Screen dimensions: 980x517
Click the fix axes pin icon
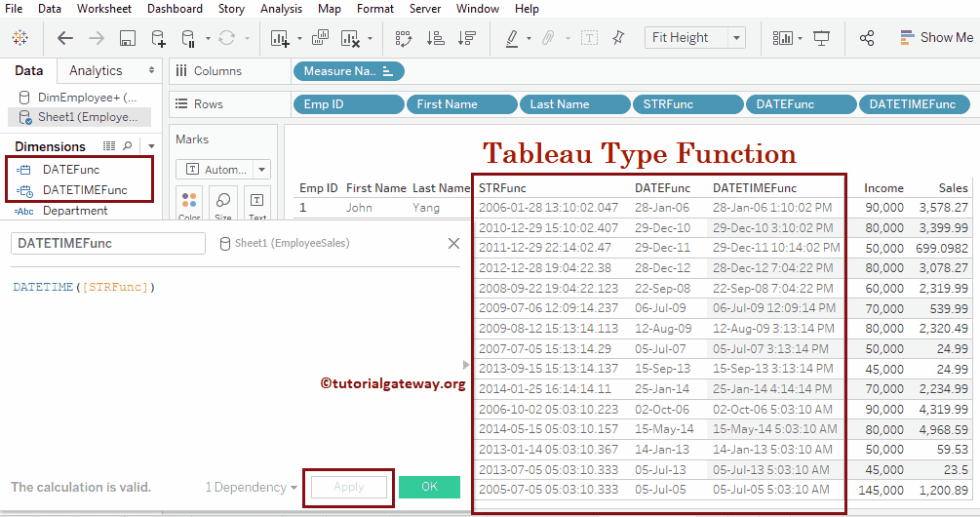pyautogui.click(x=618, y=38)
